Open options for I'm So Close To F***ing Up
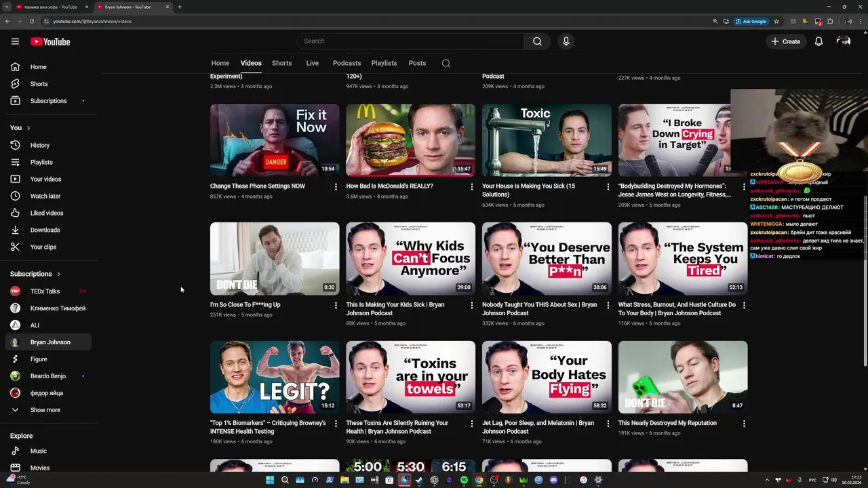Viewport: 868px width, 488px height. point(335,305)
